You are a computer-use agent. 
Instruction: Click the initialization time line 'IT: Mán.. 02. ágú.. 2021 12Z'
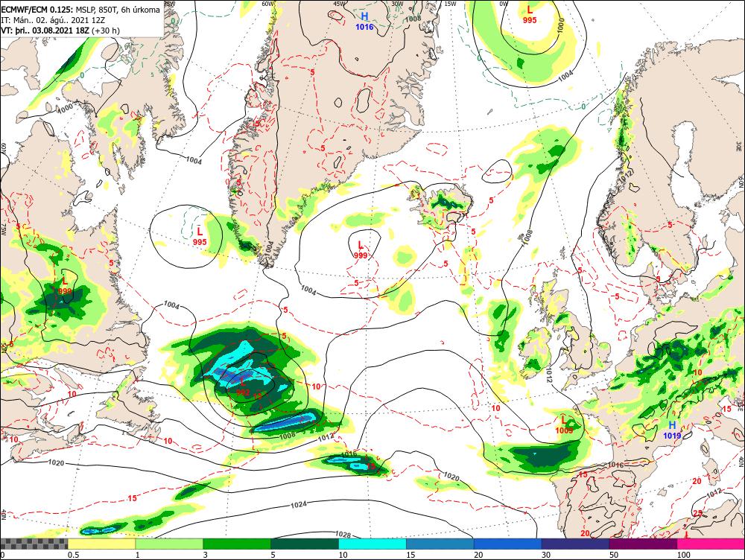click(x=53, y=20)
